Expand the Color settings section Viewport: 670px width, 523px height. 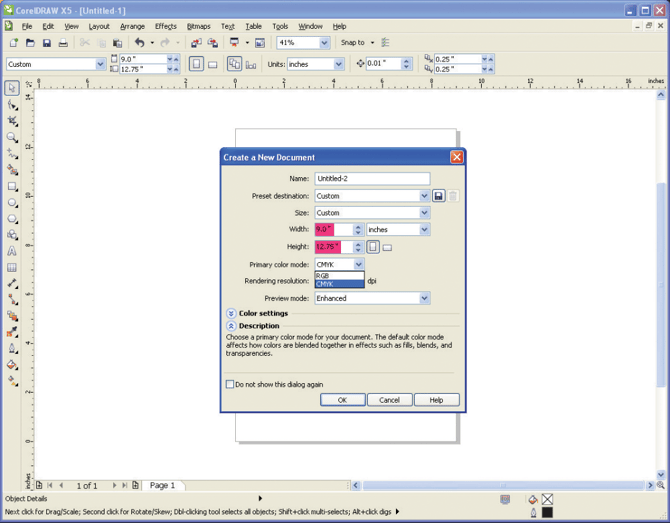231,314
